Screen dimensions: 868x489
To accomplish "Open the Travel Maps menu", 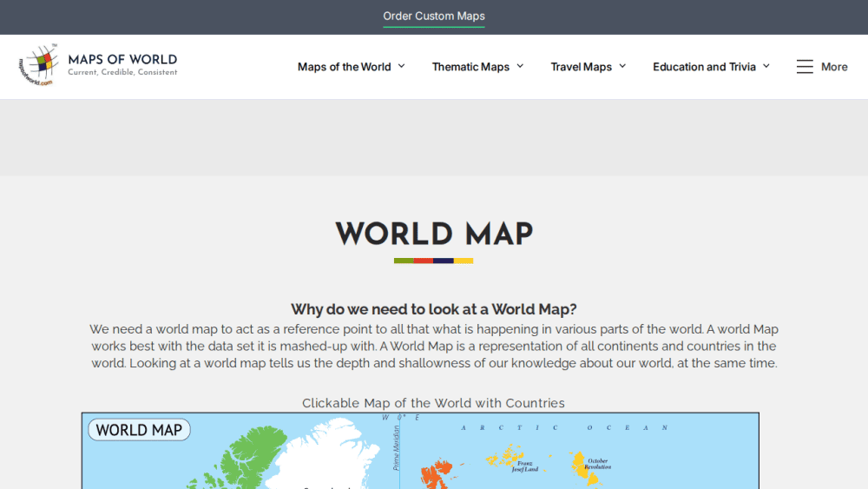I will pyautogui.click(x=582, y=67).
